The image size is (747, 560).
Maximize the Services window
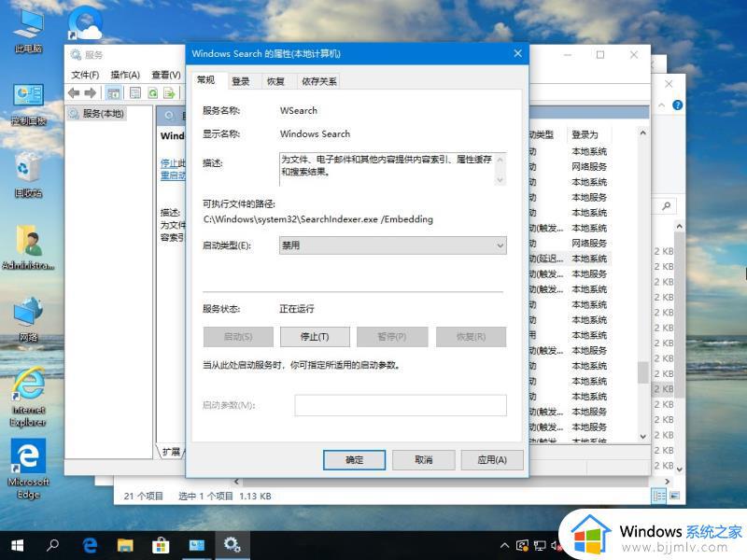[600, 55]
